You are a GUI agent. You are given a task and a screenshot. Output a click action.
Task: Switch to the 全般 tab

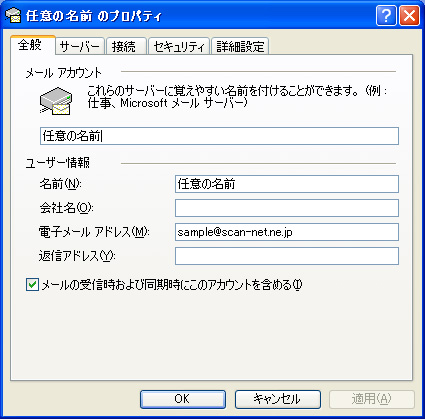click(x=32, y=45)
